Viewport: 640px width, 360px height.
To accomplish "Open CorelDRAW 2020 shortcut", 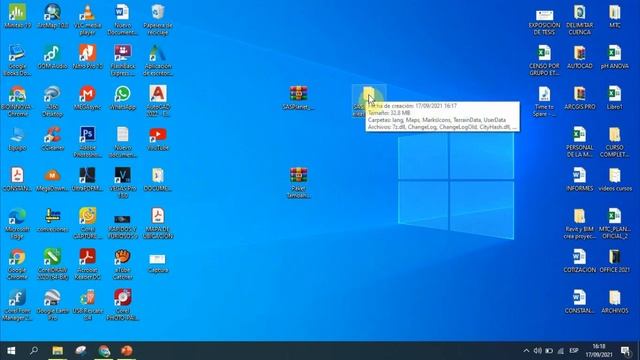I will [x=52, y=264].
